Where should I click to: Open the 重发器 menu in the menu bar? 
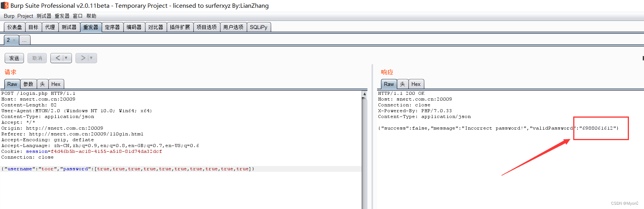[62, 16]
